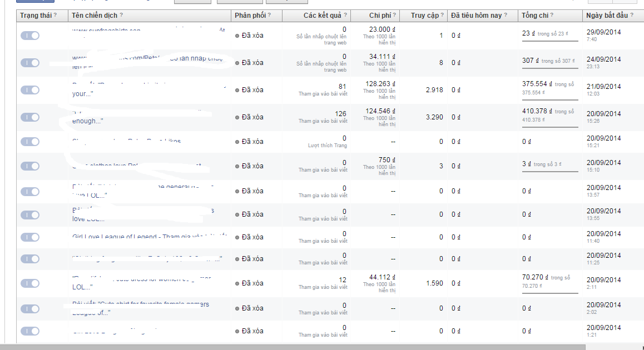Select the cost value 124.546 ₫
The image size is (644, 350).
tap(380, 111)
